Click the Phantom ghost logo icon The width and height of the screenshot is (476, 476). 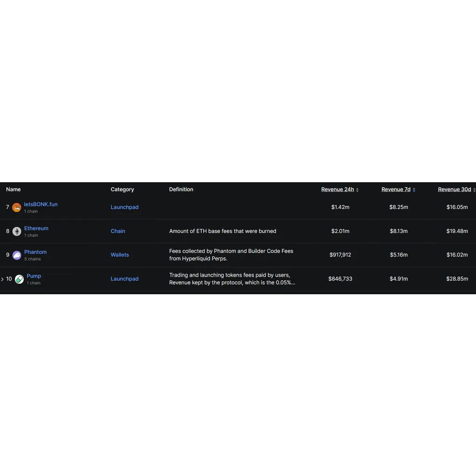pos(17,255)
